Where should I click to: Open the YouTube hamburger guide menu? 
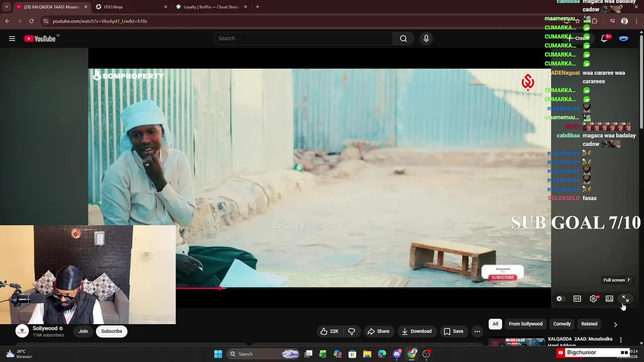coord(12,39)
